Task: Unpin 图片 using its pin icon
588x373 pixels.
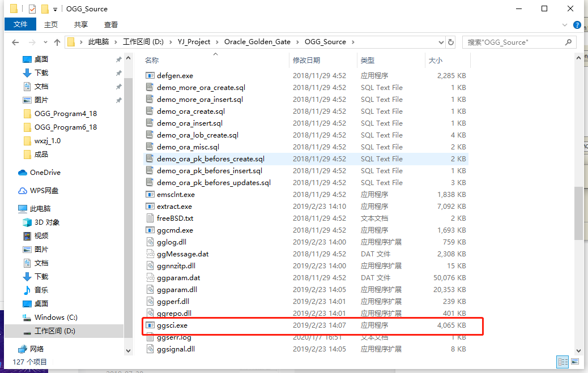Action: [118, 100]
